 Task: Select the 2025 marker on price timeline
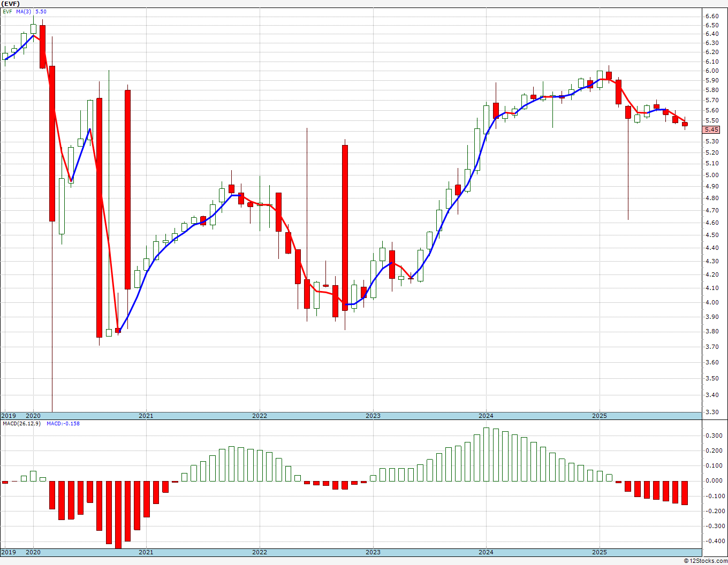click(600, 416)
